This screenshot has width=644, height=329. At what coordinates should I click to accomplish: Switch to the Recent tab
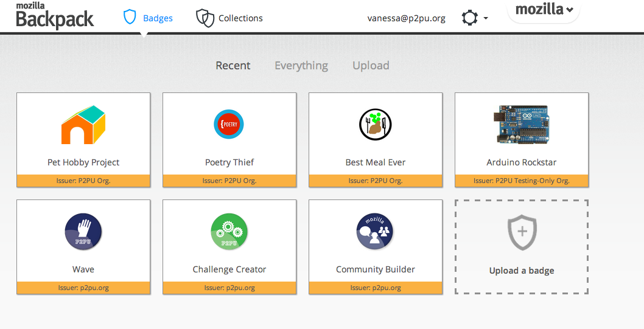pos(233,66)
